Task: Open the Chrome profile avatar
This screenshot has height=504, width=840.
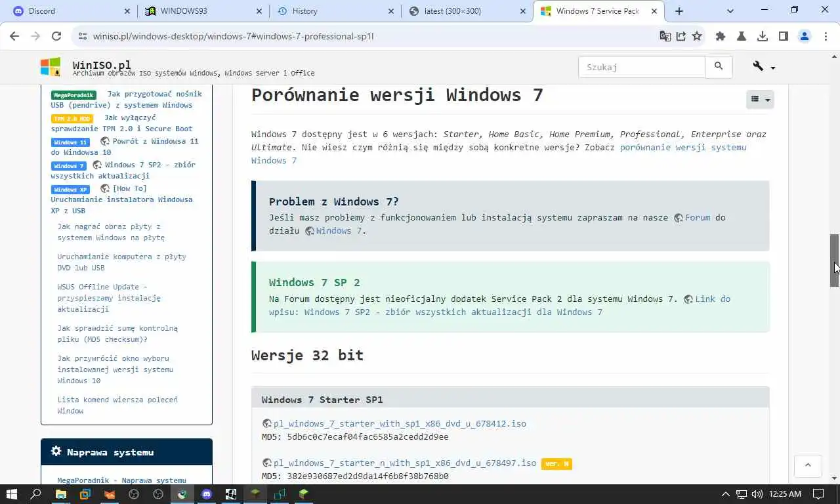Action: (x=805, y=36)
